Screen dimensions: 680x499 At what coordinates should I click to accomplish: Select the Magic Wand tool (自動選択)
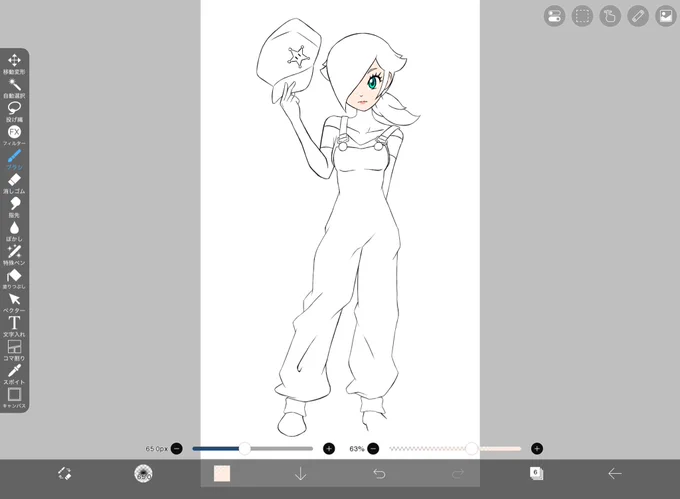coord(14,88)
